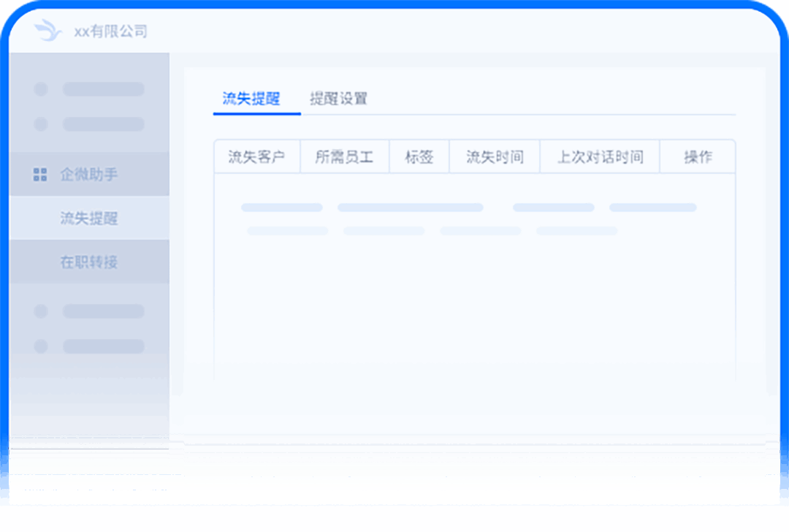Select the bottommost circle icon in the sidebar
Image resolution: width=789 pixels, height=532 pixels.
click(x=41, y=346)
